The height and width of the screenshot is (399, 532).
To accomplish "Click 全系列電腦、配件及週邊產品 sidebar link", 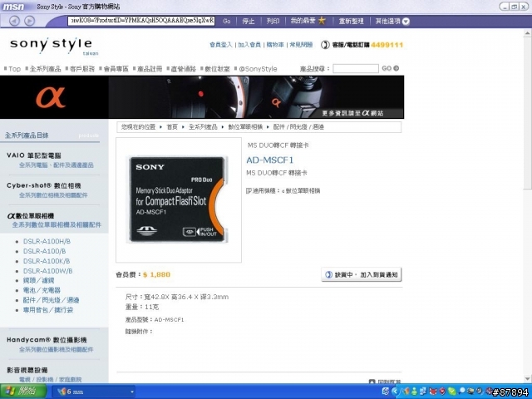I will click(57, 165).
